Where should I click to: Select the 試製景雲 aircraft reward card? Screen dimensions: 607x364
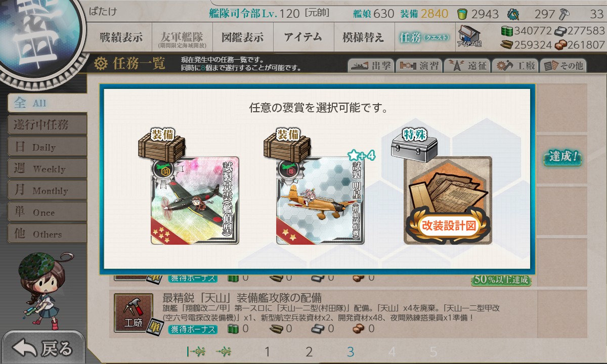click(x=195, y=201)
